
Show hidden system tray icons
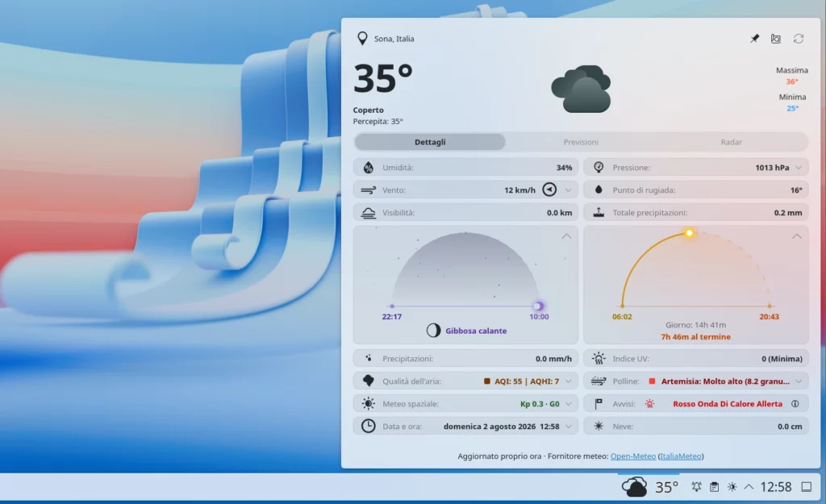(749, 486)
